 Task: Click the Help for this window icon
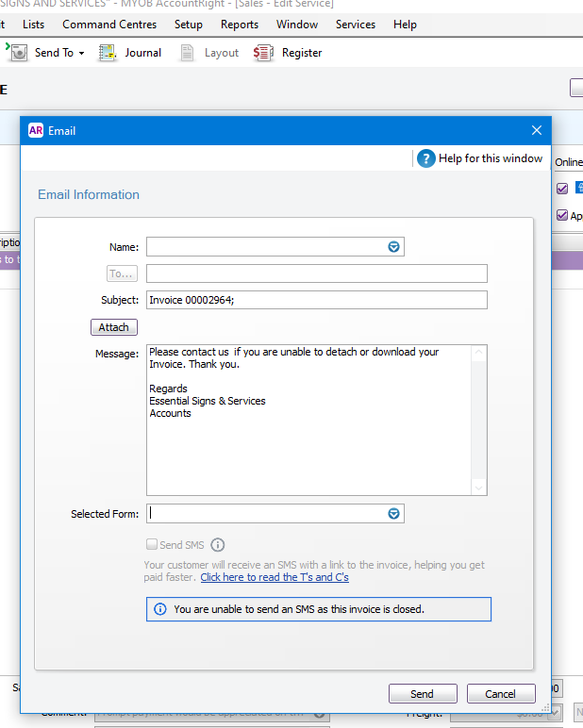point(426,158)
